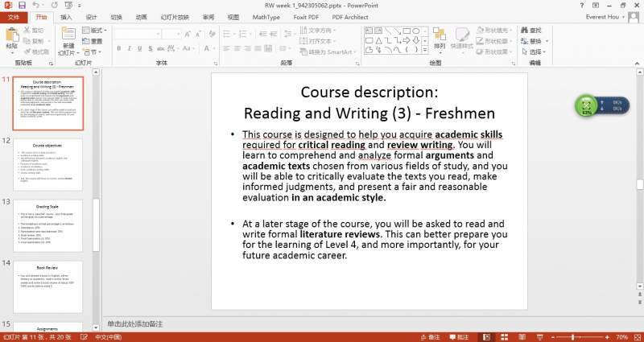The height and width of the screenshot is (342, 644).
Task: Click the zoom out minus button
Action: [x=553, y=337]
